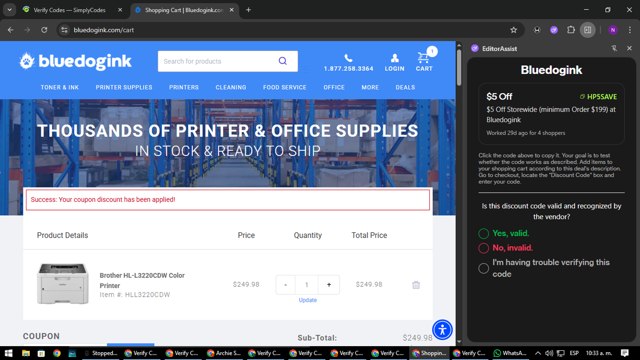The image size is (640, 360).
Task: Show hidden system tray icons
Action: coord(538,353)
